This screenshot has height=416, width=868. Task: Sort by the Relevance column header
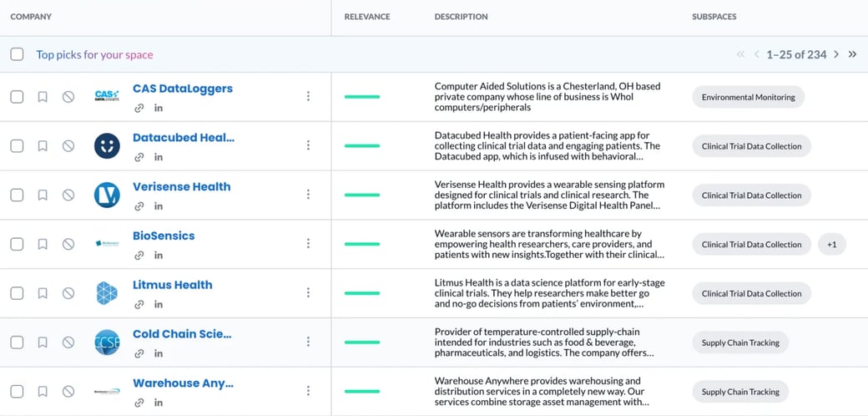click(368, 17)
